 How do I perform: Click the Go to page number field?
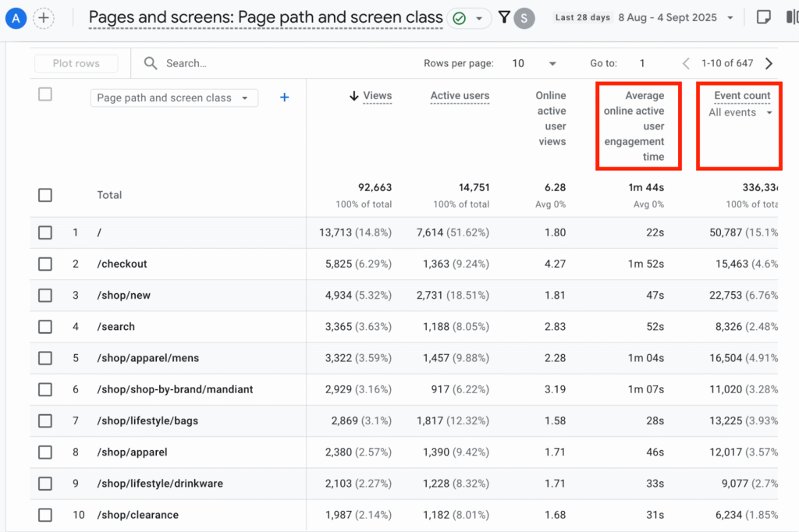point(643,63)
